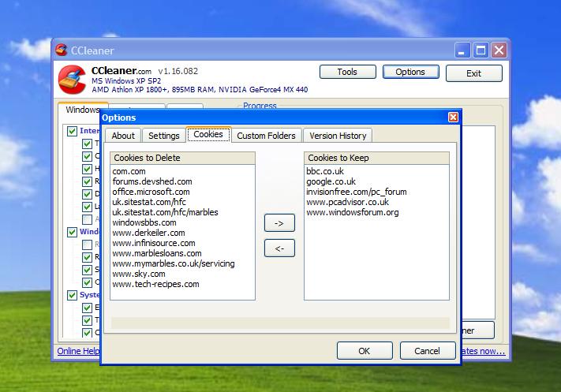
Task: Cancel the Options dialog
Action: pyautogui.click(x=428, y=350)
